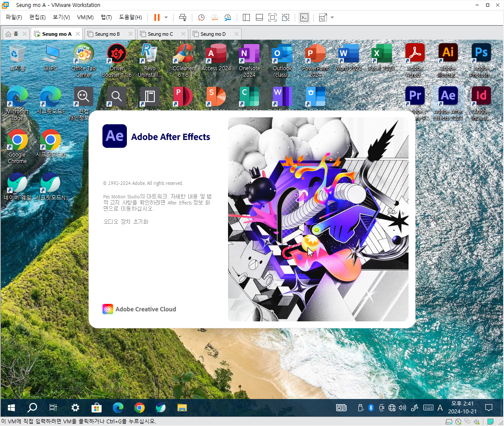Open the snapshot manager icon
This screenshot has width=504, height=426.
(228, 17)
